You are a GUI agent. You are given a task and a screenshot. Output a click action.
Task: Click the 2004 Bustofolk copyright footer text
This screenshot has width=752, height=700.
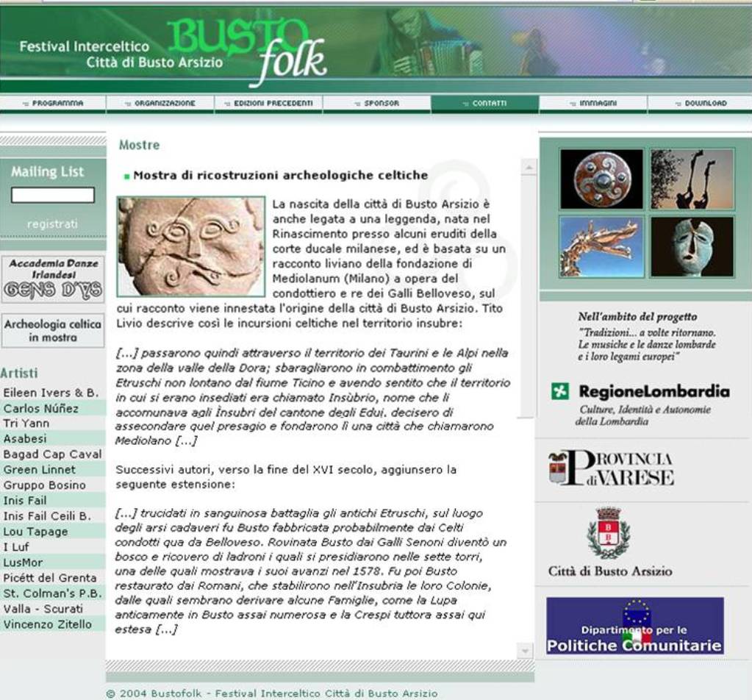[272, 693]
